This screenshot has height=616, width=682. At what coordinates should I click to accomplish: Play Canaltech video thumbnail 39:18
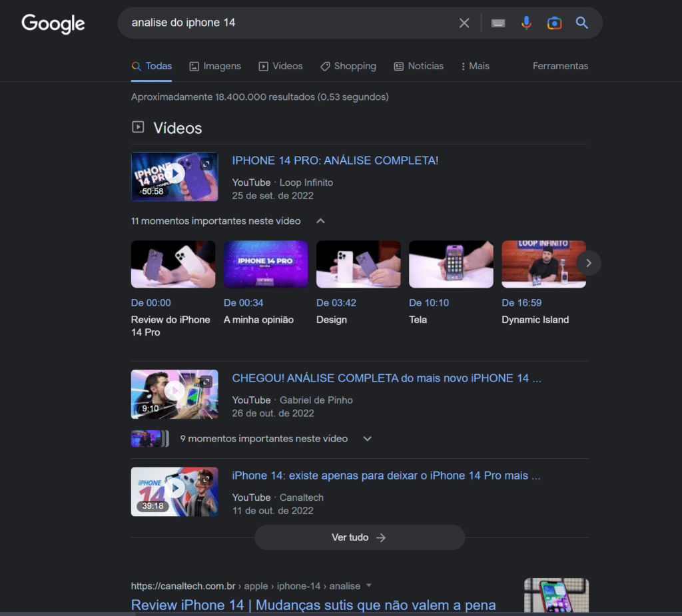pos(174,491)
